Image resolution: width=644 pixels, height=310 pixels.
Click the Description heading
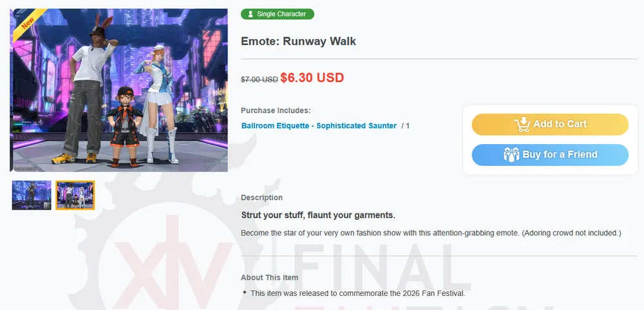click(261, 197)
